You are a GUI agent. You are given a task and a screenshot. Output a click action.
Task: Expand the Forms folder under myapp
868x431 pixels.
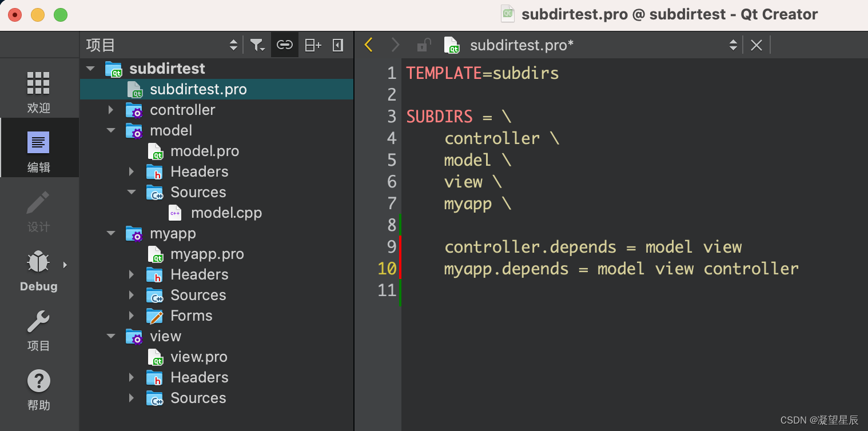tap(131, 316)
